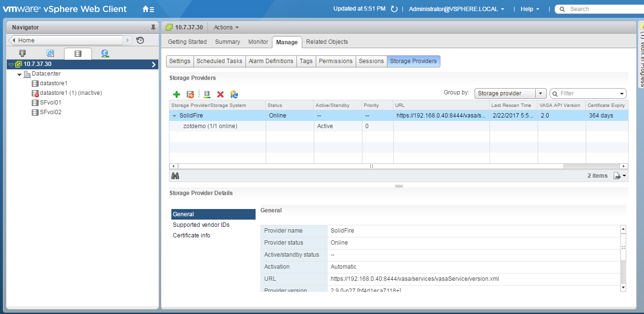644x314 pixels.
Task: Click the search magnifier in the top Search box
Action: [x=561, y=9]
